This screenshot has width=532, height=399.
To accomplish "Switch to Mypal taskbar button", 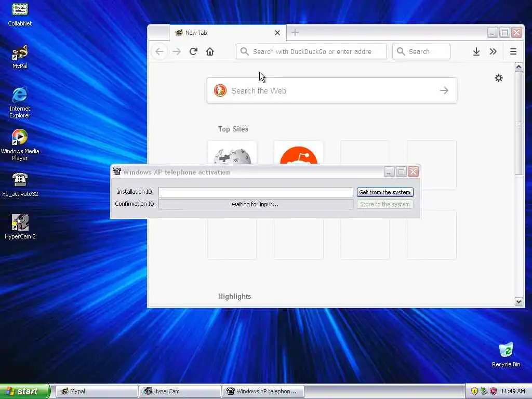I will point(96,391).
